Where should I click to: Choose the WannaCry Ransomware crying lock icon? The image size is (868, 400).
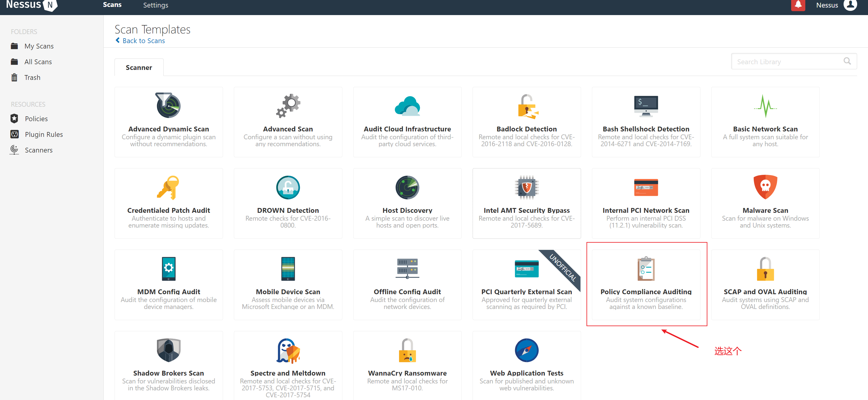click(x=407, y=350)
